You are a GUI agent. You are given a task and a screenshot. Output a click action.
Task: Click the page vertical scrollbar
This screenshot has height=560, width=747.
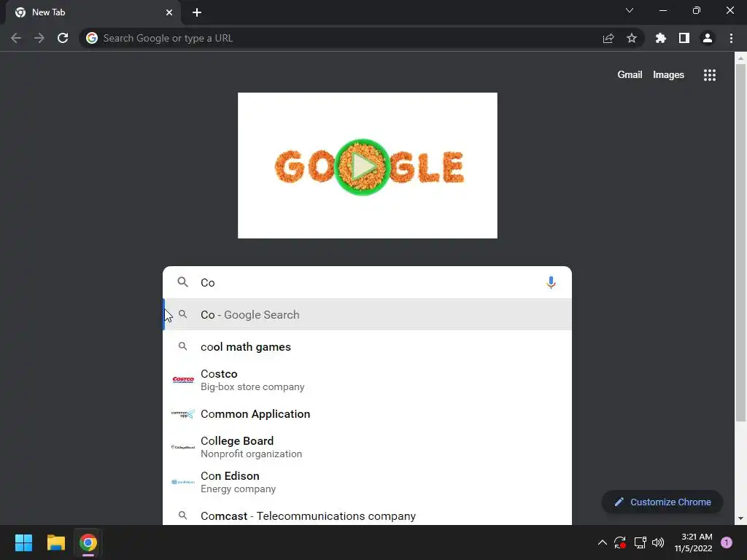pos(740,243)
